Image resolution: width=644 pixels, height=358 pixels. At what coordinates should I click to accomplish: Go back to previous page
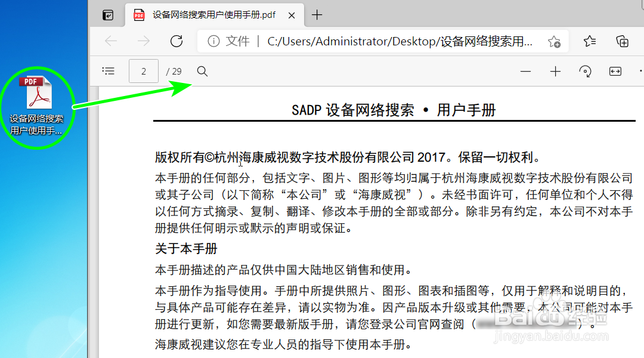click(111, 41)
